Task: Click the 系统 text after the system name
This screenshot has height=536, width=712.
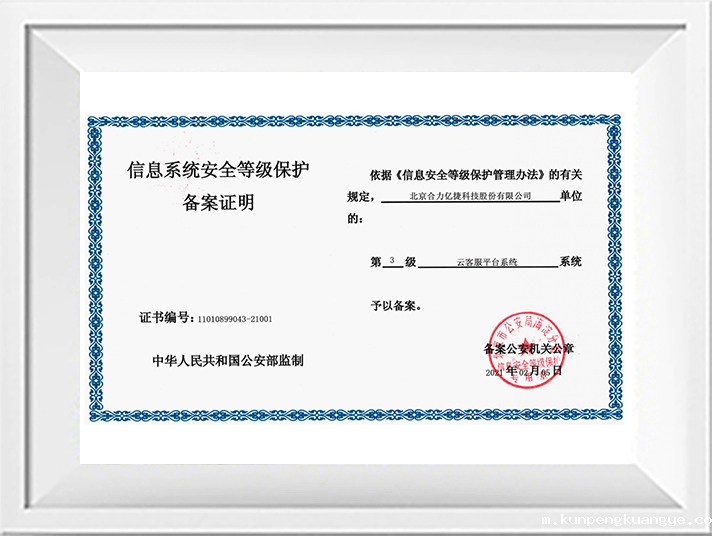Action: [570, 262]
